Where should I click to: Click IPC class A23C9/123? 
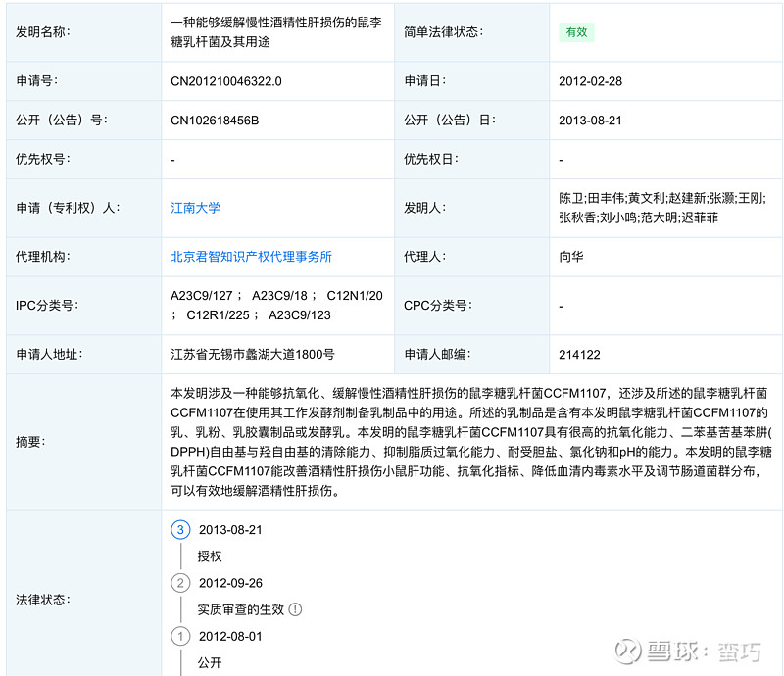[300, 315]
